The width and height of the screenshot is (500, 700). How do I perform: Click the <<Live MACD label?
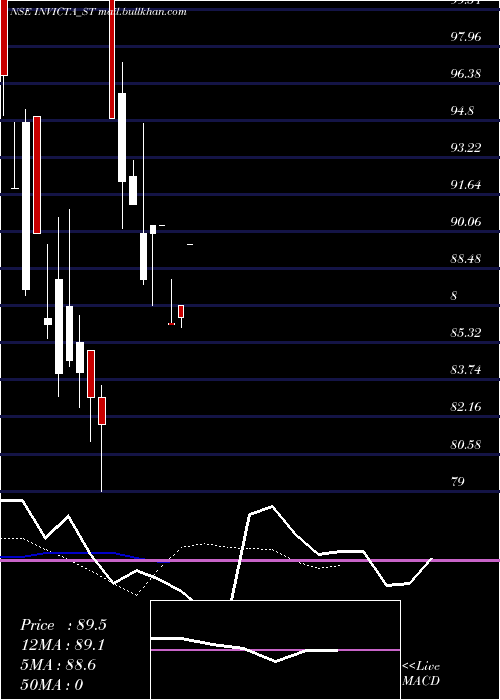pyautogui.click(x=421, y=673)
